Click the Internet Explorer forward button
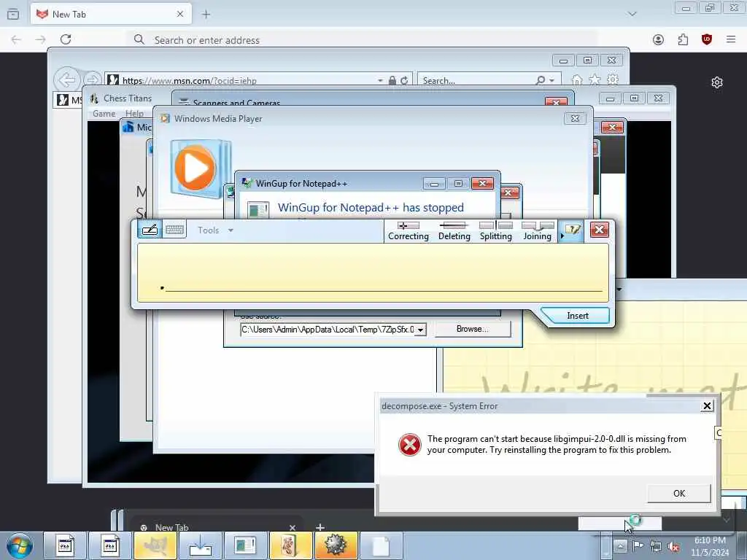This screenshot has width=747, height=560. [93, 79]
